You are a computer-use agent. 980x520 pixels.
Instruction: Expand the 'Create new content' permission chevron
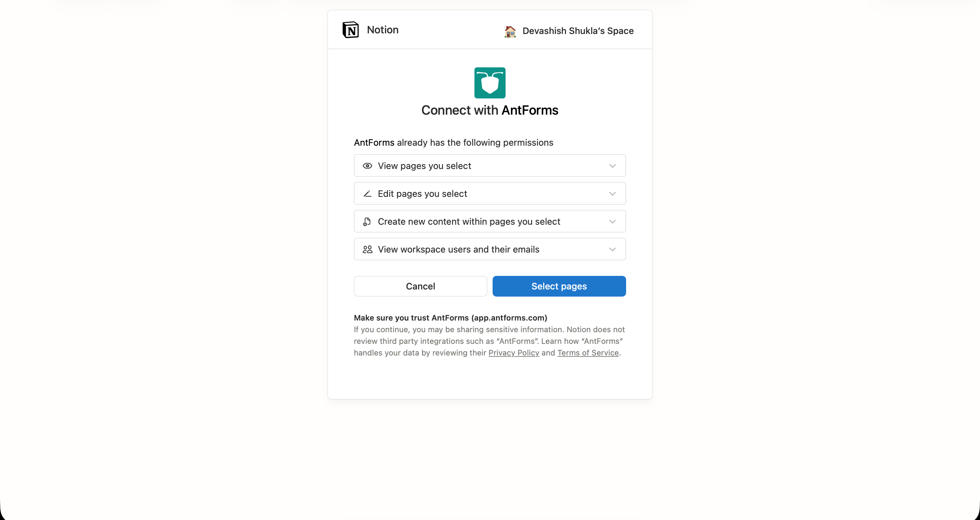pos(612,221)
